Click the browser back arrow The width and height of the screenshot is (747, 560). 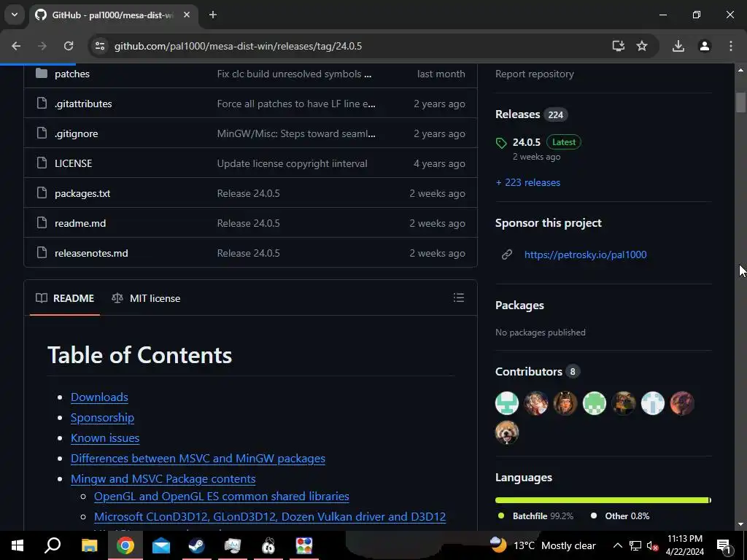tap(16, 46)
